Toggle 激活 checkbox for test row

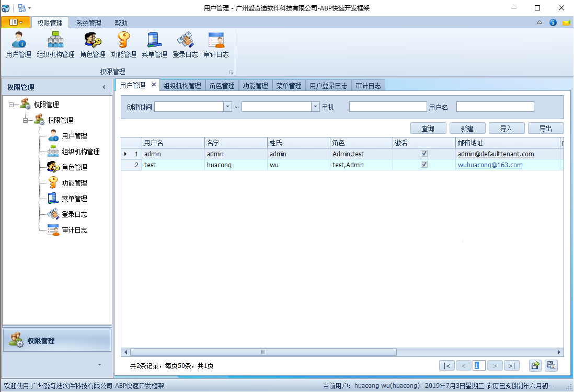[x=424, y=165]
